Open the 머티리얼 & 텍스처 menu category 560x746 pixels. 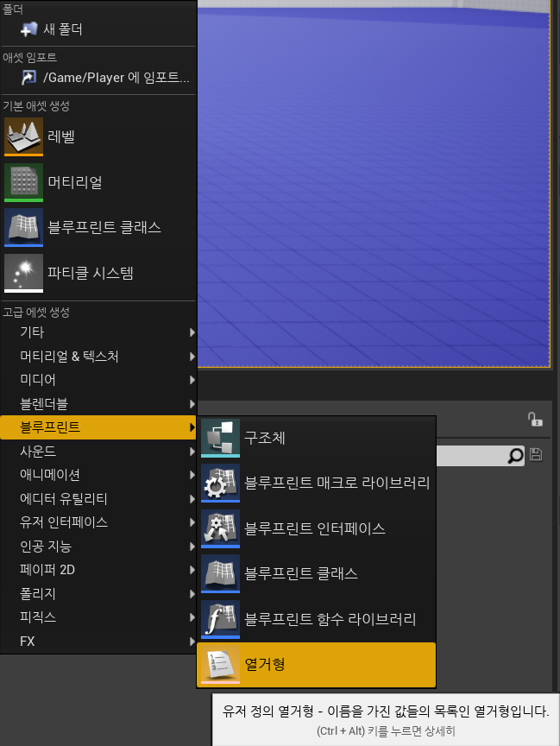(x=98, y=356)
